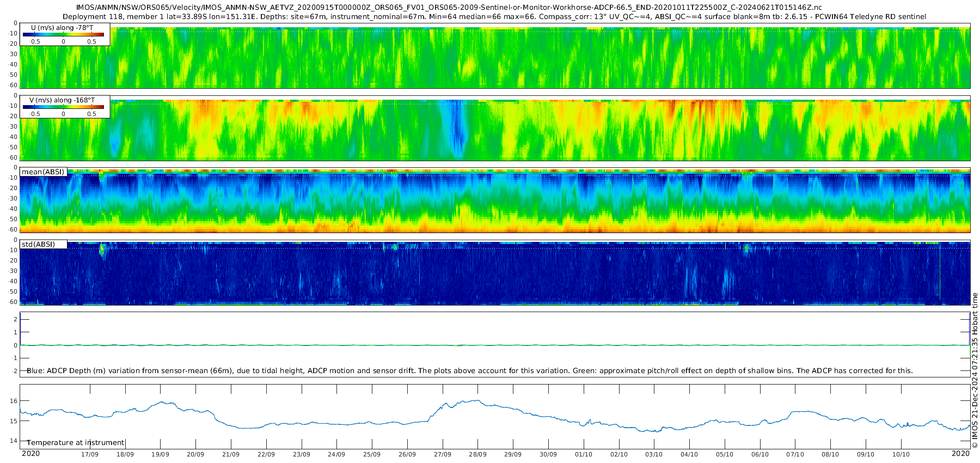The height and width of the screenshot is (463, 980).
Task: Click the U velocity colorbar
Action: [x=63, y=34]
